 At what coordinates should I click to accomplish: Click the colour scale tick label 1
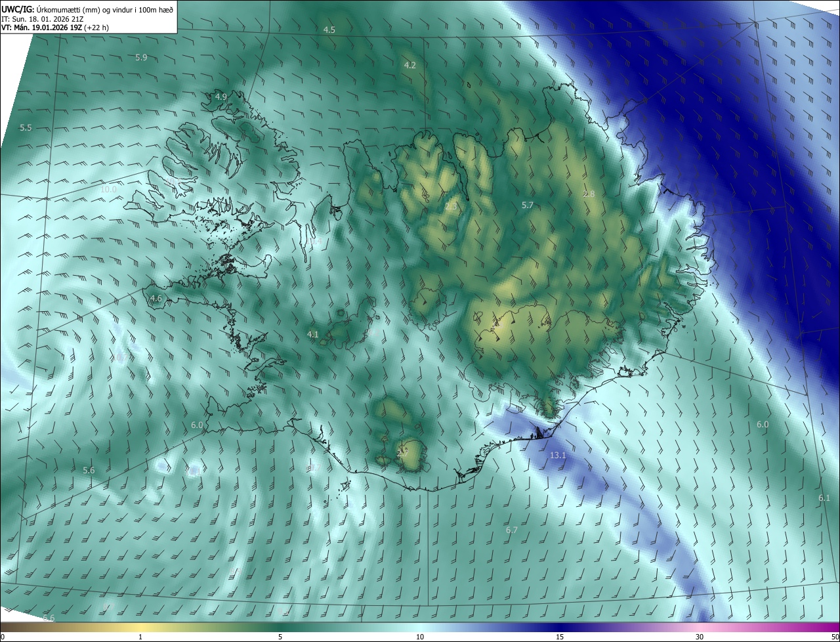click(x=140, y=637)
